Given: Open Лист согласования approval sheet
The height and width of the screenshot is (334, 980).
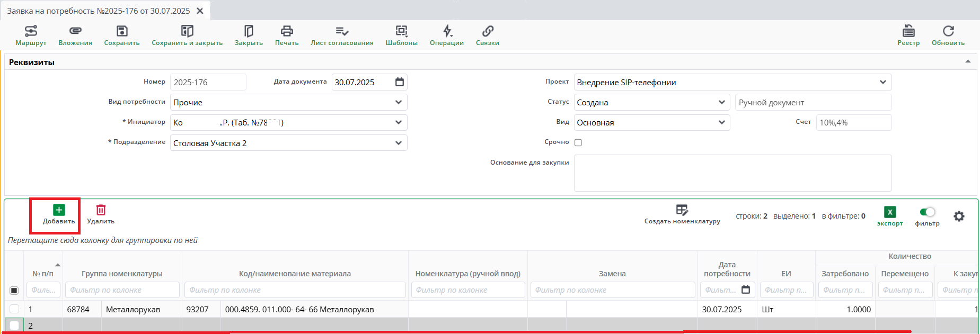Looking at the screenshot, I should [x=342, y=35].
